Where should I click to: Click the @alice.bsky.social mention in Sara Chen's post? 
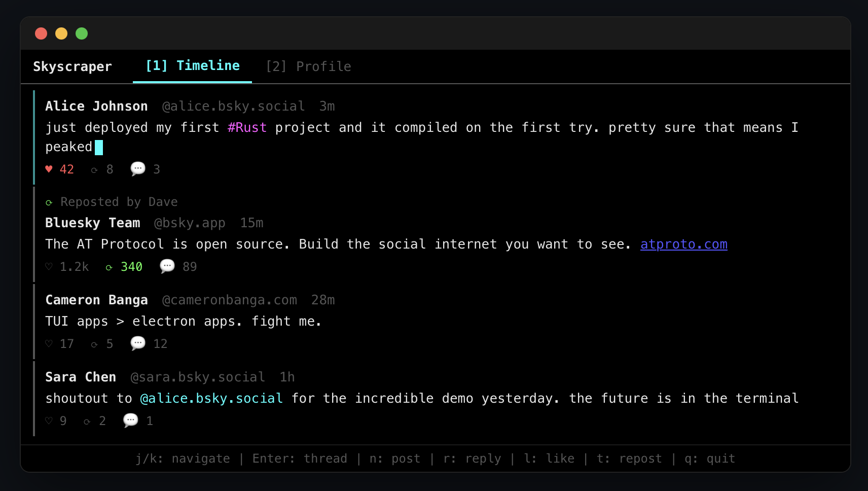point(211,398)
